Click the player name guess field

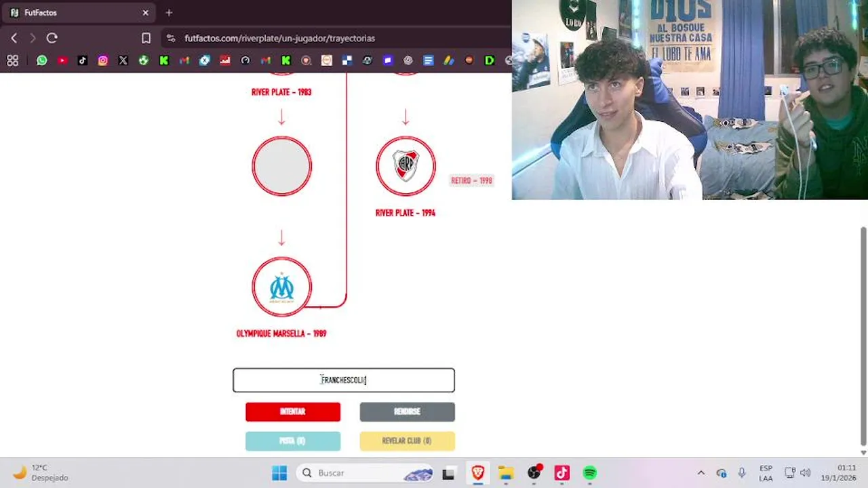point(344,380)
